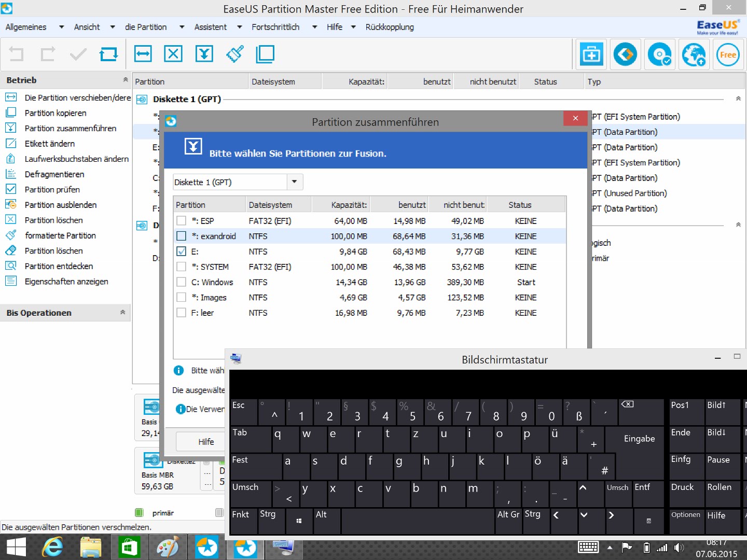
Task: Uncheck the E: partition checkbox
Action: point(181,251)
